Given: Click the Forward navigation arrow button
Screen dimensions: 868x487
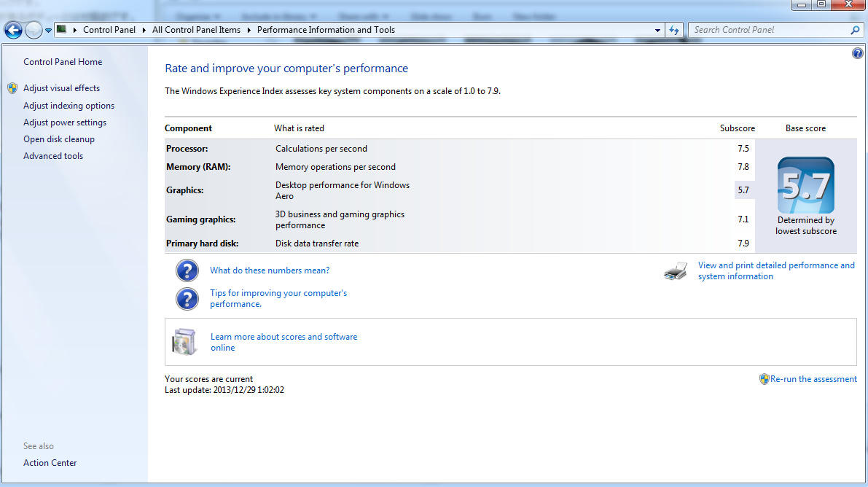Looking at the screenshot, I should pyautogui.click(x=34, y=30).
